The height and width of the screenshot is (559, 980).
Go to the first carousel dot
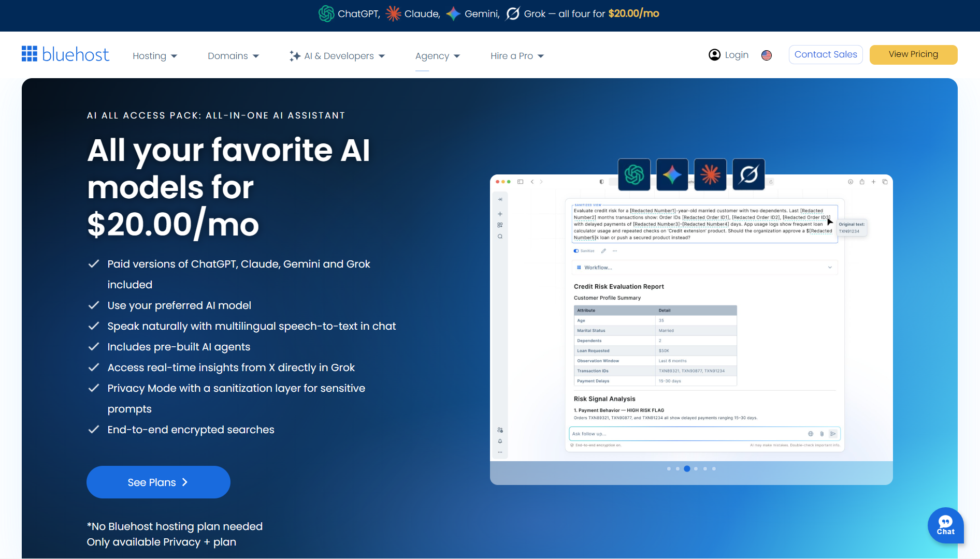tap(669, 469)
